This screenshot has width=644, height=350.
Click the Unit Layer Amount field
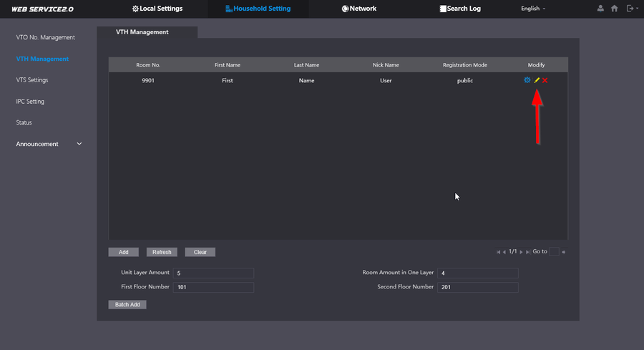(213, 273)
